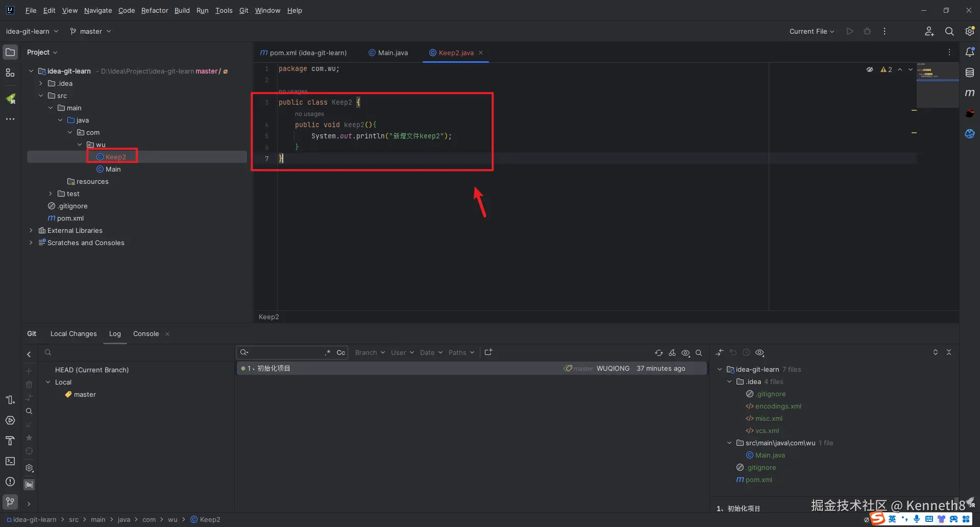Select the 初始化项目 commit row
The image size is (980, 527).
[472, 368]
